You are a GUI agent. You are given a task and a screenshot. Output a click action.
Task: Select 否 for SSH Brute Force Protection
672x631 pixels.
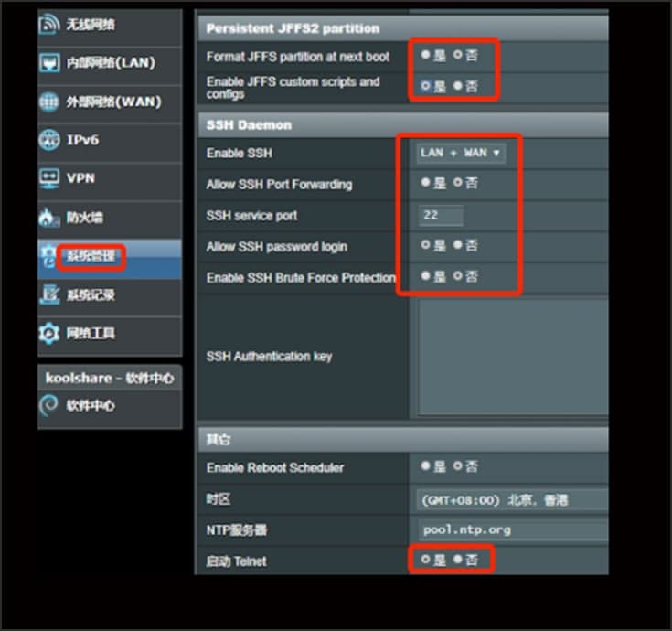click(458, 276)
